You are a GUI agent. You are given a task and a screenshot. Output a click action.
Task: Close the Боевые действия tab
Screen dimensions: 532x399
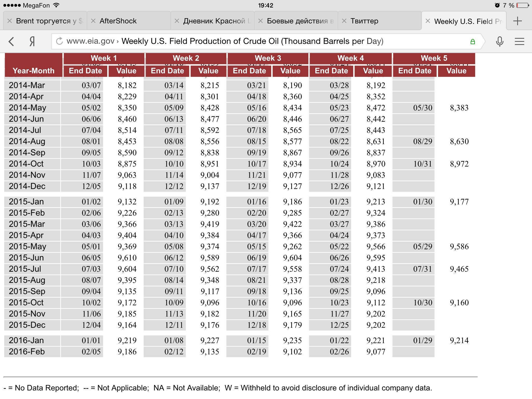click(x=261, y=21)
